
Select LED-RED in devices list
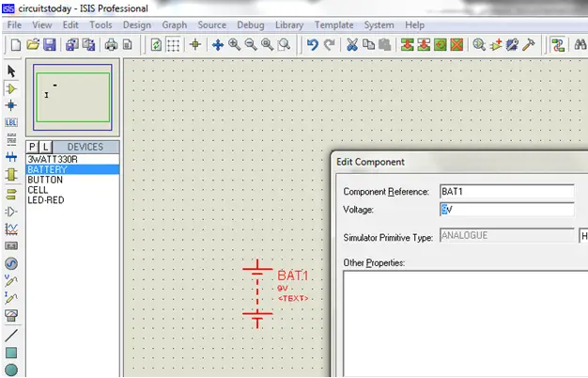tap(72, 199)
